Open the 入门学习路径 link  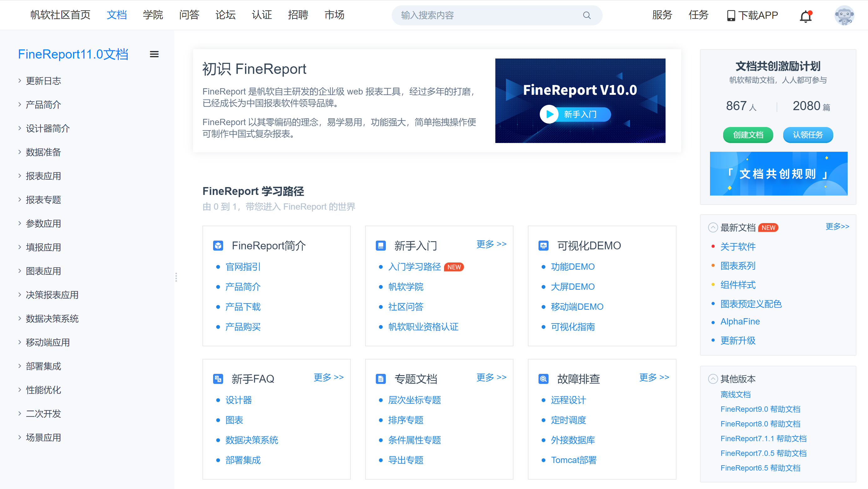[415, 267]
